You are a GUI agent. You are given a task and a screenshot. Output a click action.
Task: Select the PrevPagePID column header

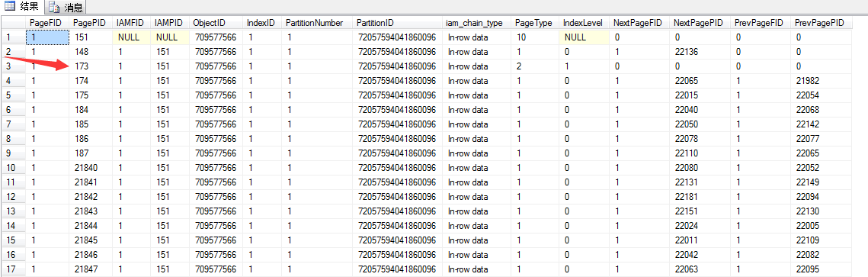click(x=822, y=23)
